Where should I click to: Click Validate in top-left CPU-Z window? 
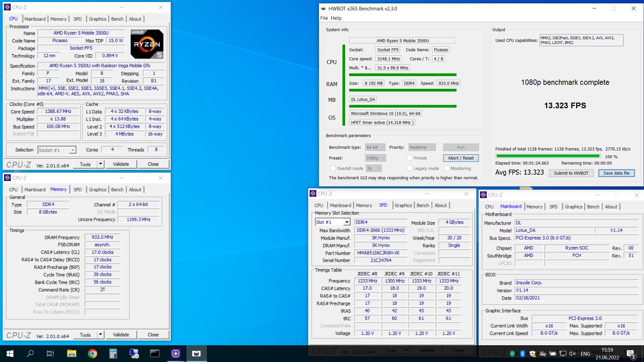click(121, 164)
